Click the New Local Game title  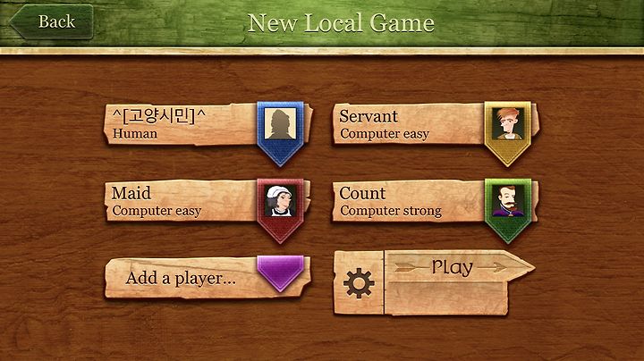[x=341, y=22]
